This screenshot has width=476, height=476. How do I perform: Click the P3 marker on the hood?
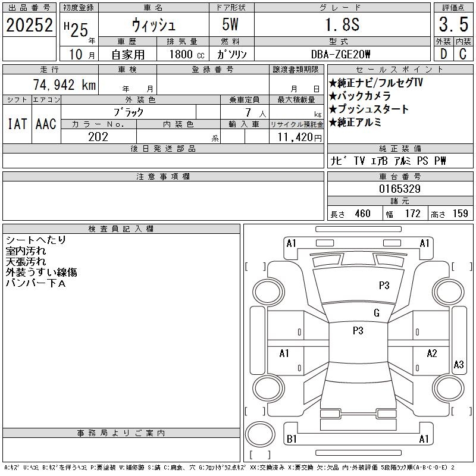[384, 286]
